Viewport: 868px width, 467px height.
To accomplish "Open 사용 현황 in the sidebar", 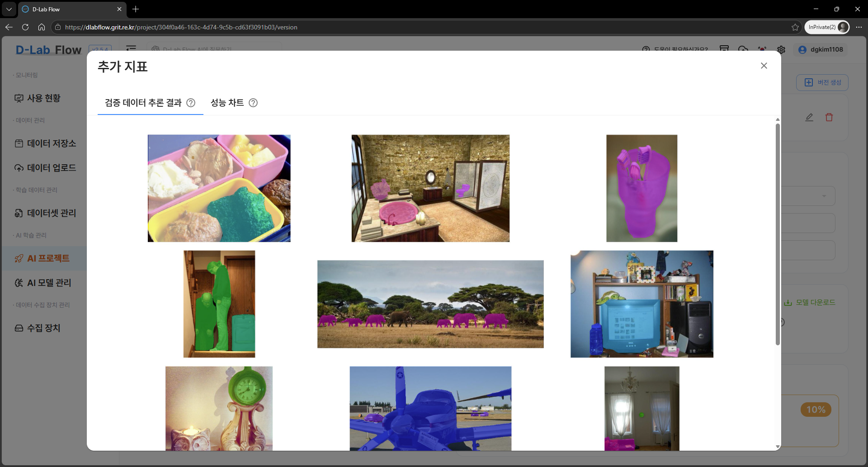I will coord(44,98).
